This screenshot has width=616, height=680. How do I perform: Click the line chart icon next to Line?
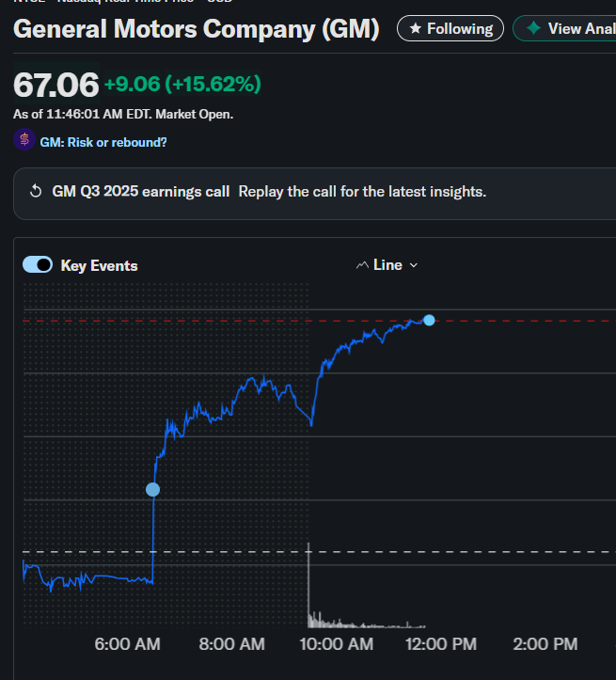[x=362, y=265]
